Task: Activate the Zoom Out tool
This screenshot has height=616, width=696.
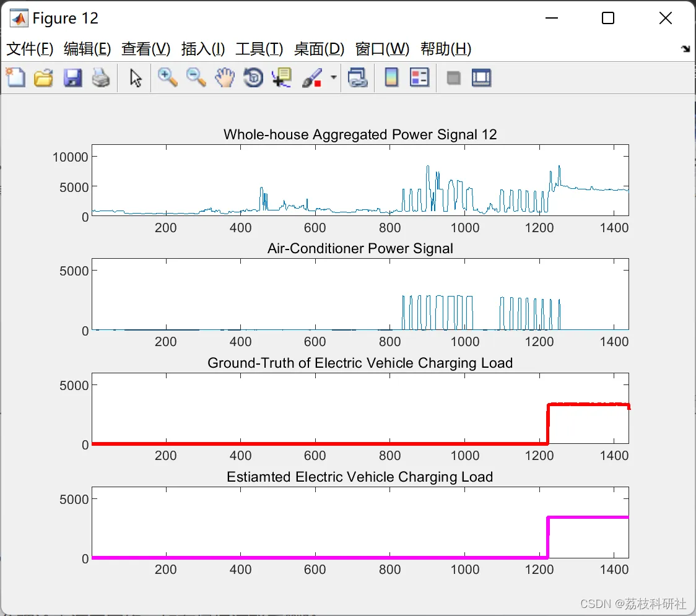Action: (196, 77)
